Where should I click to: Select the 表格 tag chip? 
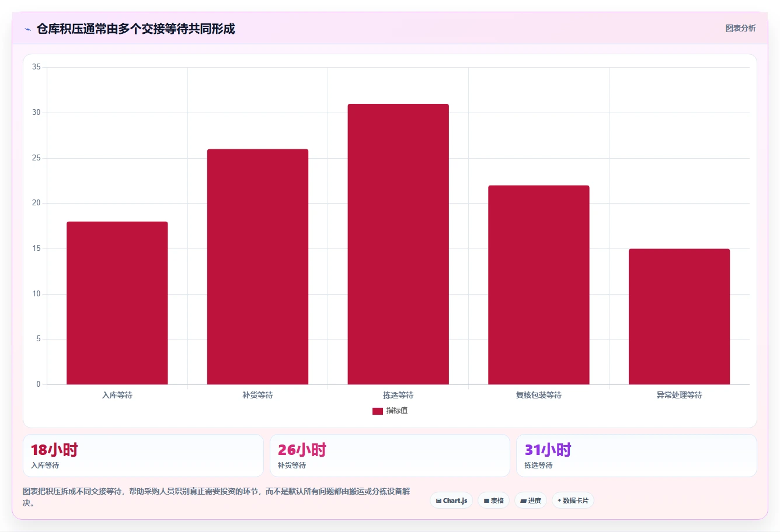point(493,501)
